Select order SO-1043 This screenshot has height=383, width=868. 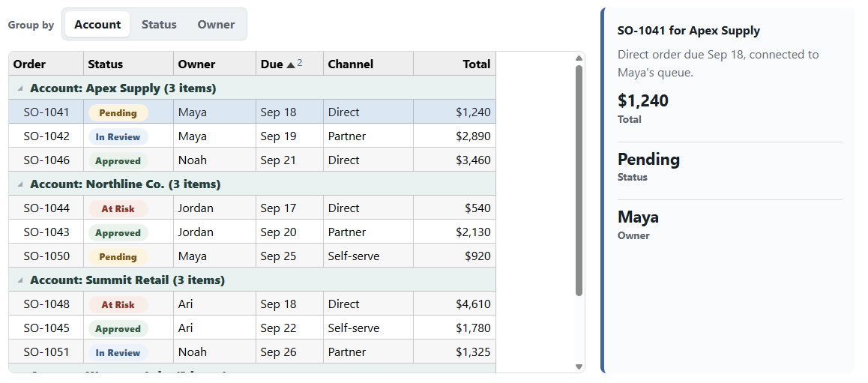click(252, 232)
